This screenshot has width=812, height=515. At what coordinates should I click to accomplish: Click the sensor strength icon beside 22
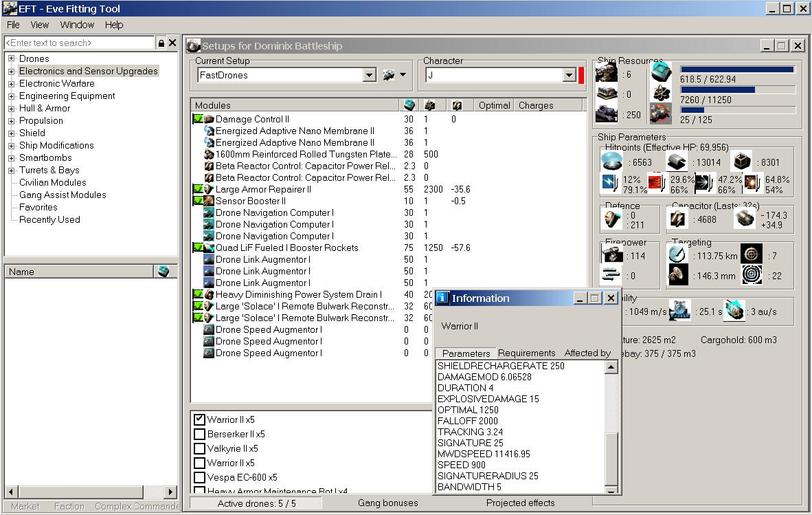pyautogui.click(x=752, y=274)
